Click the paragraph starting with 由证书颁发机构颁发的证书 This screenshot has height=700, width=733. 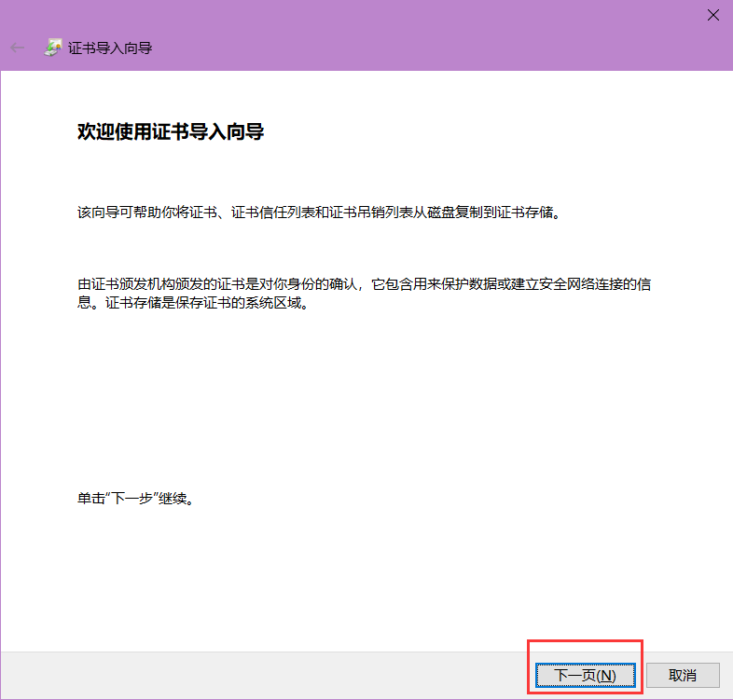point(364,294)
